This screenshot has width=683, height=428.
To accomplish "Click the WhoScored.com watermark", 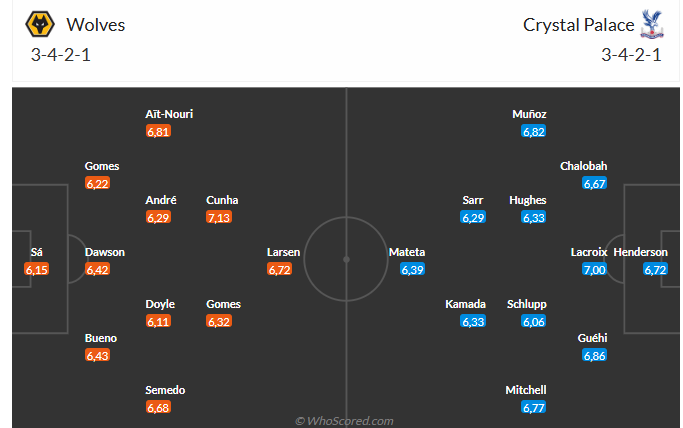I will click(x=344, y=421).
